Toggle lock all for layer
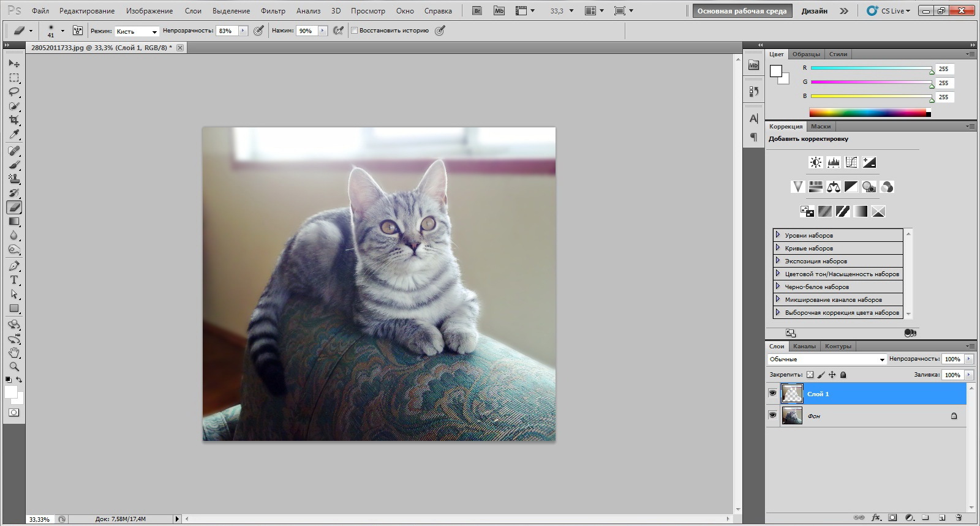Viewport: 980px width, 526px height. 843,375
